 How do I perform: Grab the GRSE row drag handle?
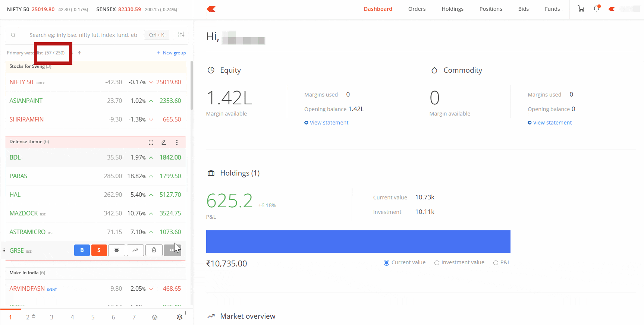[4, 250]
